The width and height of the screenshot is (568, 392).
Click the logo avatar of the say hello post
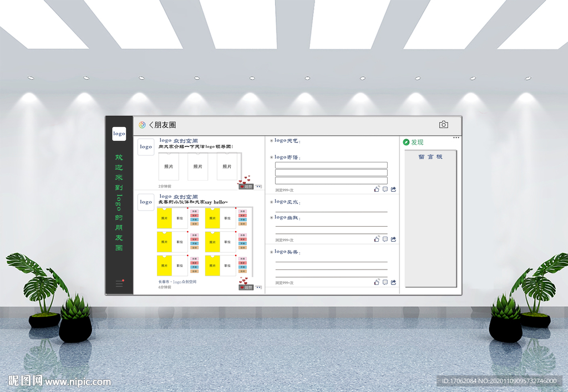tap(146, 202)
